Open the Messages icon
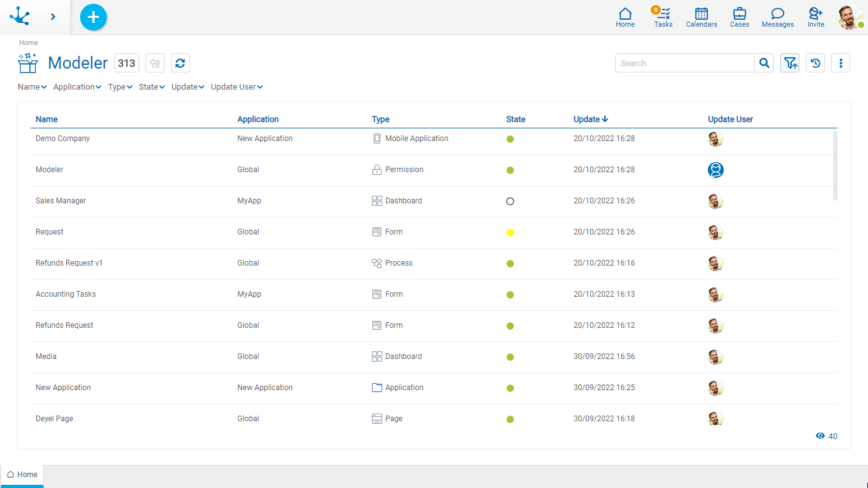The width and height of the screenshot is (868, 488). (x=778, y=17)
